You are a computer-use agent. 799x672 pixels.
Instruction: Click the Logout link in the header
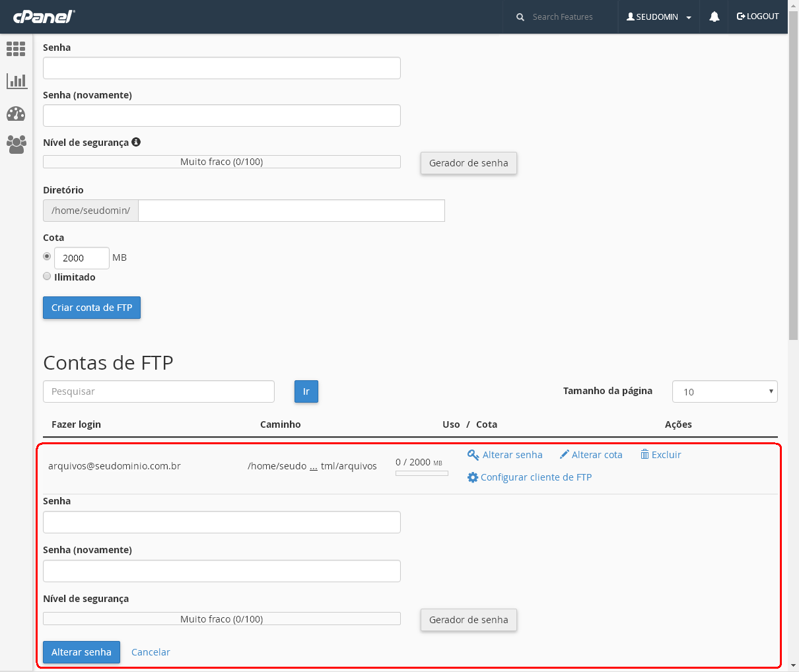(757, 17)
